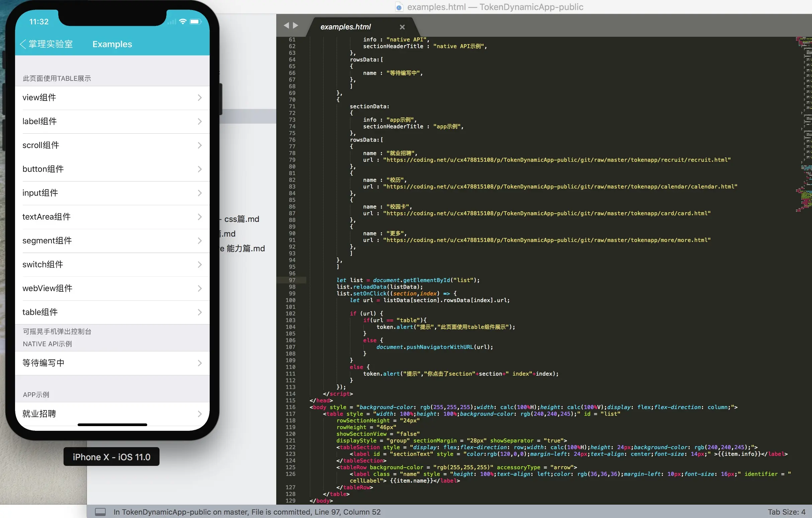Click the right tab navigation arrow
The width and height of the screenshot is (812, 518).
[296, 26]
